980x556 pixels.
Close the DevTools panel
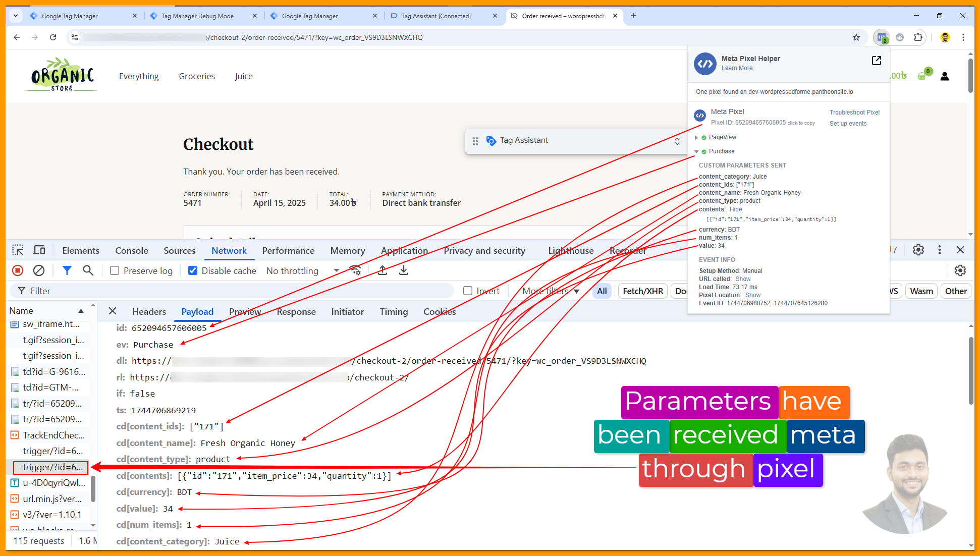(960, 250)
